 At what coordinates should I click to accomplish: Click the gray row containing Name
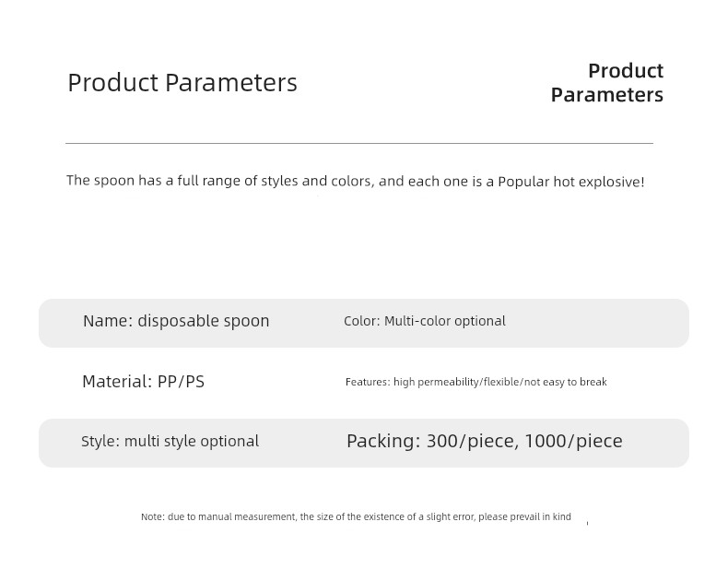pos(363,323)
